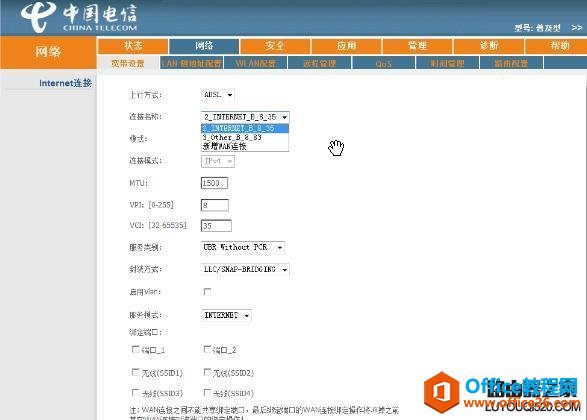Click the 绑定端口 label
This screenshot has height=420, width=587.
click(147, 332)
